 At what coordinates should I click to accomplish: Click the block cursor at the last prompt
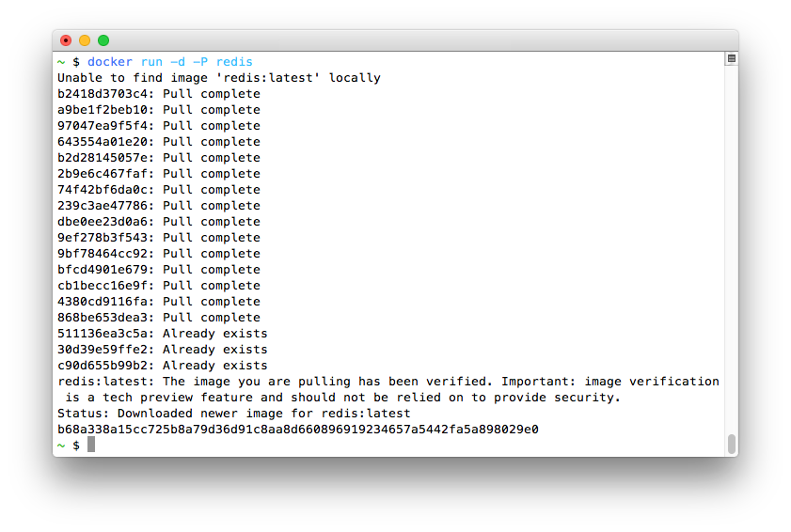click(91, 445)
